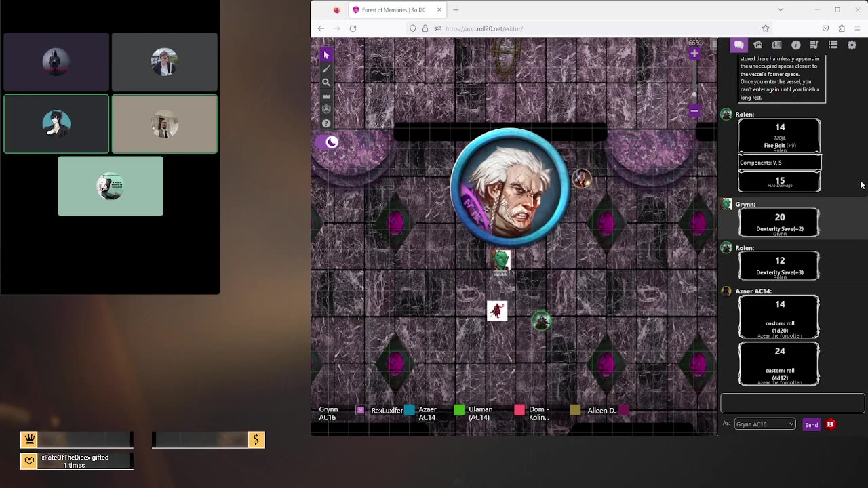Open the My Settings gear tab
The width and height of the screenshot is (868, 488).
pos(852,45)
